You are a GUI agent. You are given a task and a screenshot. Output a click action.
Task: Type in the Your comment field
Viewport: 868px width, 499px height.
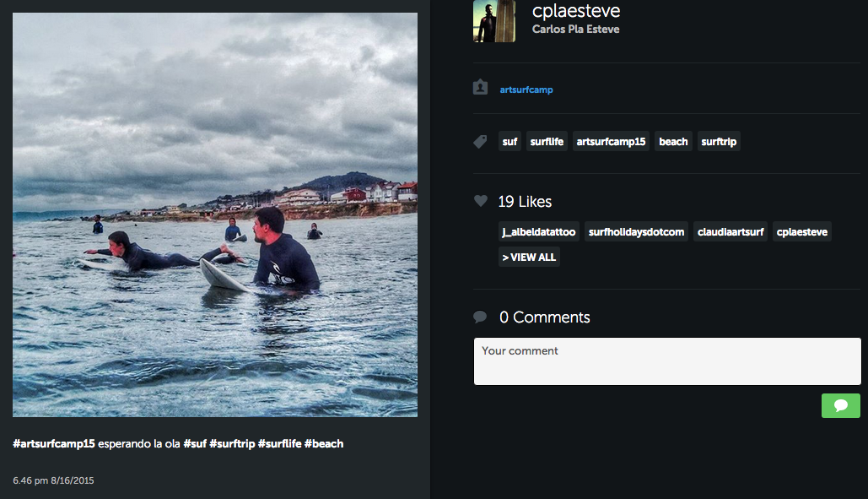pos(666,361)
